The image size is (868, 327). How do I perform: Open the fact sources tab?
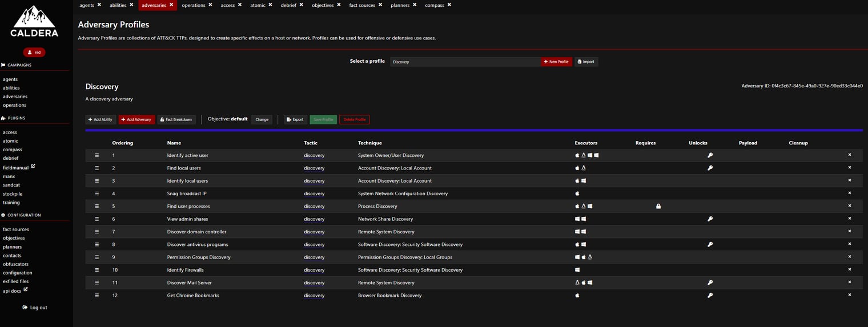(x=362, y=5)
